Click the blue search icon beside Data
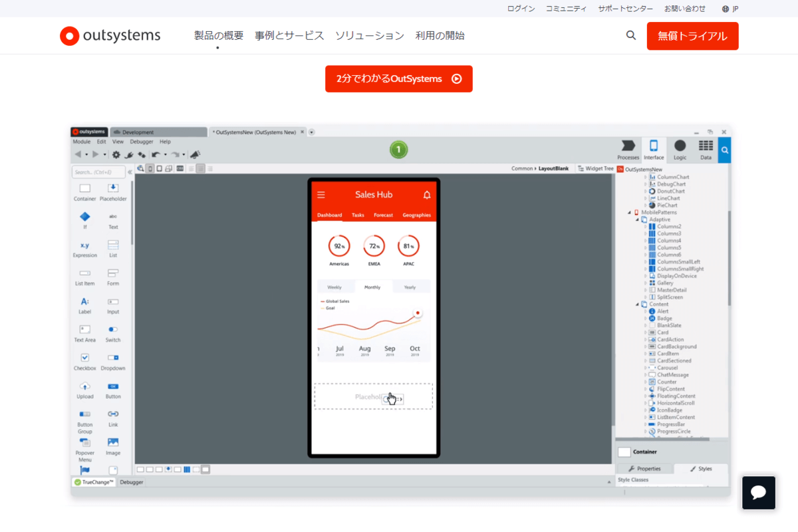798x532 pixels. (x=724, y=150)
